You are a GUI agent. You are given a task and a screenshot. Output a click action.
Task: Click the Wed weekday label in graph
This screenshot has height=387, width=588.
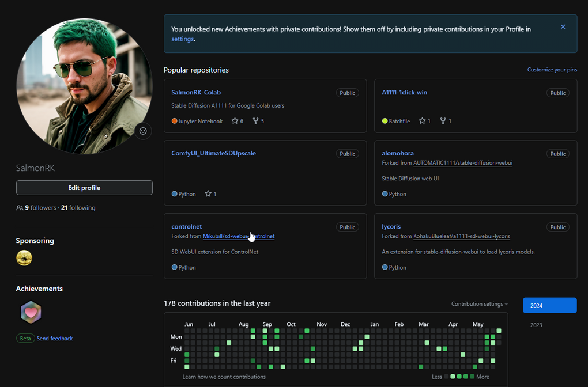[x=176, y=348]
